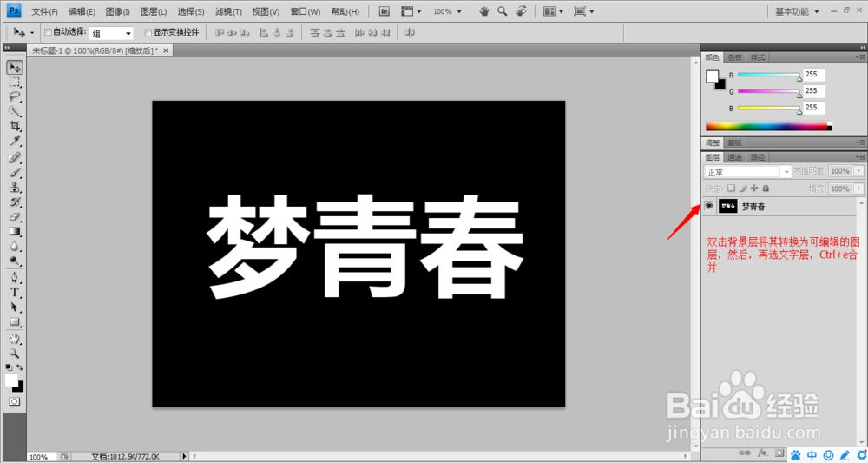
Task: Launch Adobe Bridge from the Br icon
Action: click(x=385, y=11)
